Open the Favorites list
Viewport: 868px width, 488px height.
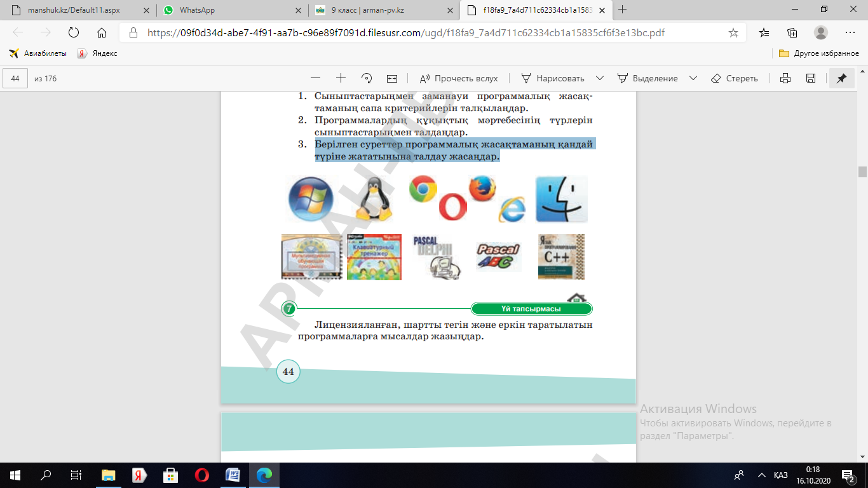(764, 32)
